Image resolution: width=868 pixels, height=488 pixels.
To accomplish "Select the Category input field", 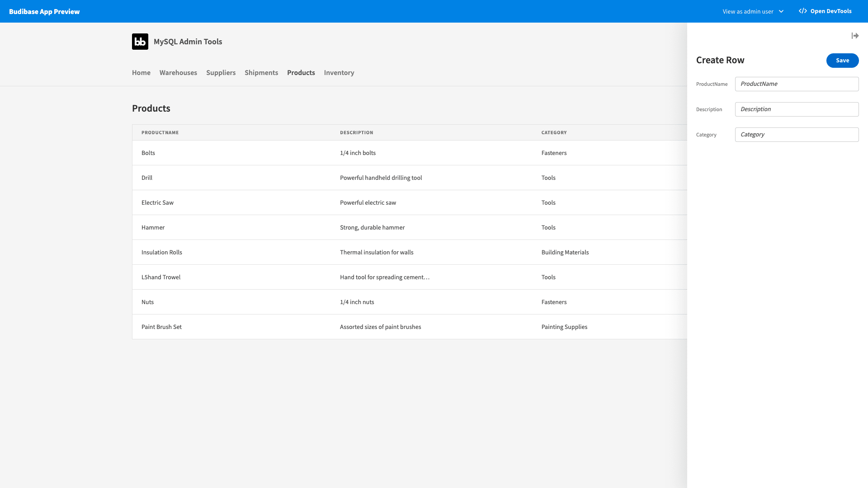I will [x=797, y=135].
